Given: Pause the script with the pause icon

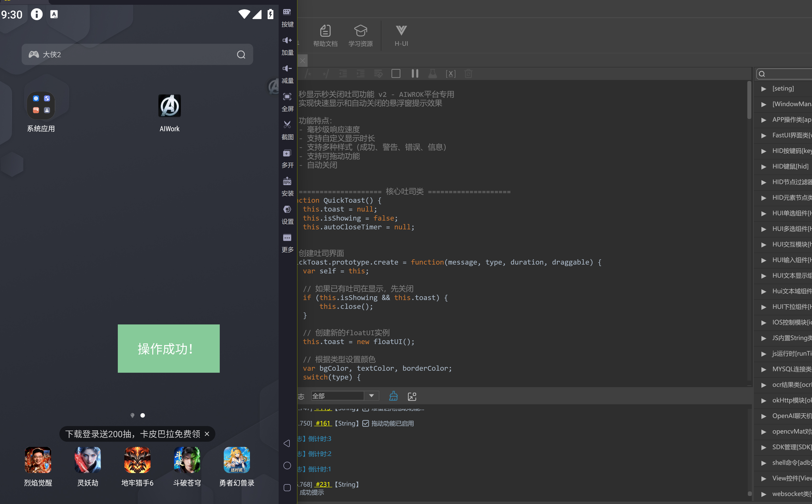Looking at the screenshot, I should click(x=415, y=73).
